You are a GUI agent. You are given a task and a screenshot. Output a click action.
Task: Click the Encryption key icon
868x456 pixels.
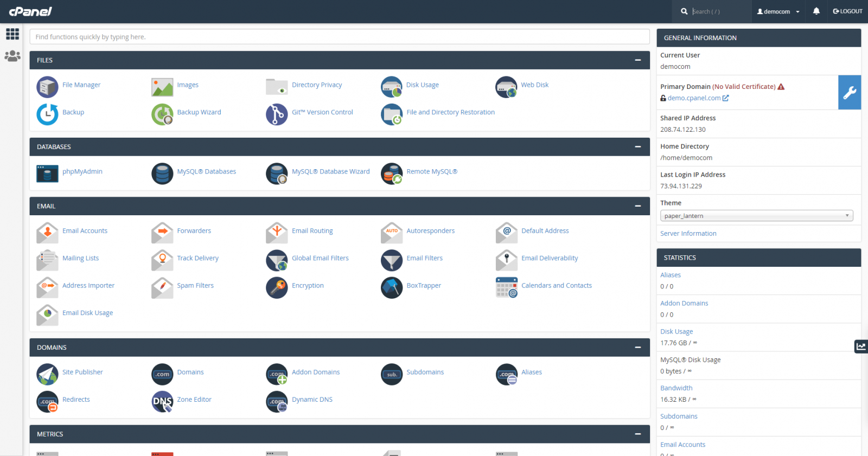tap(277, 287)
